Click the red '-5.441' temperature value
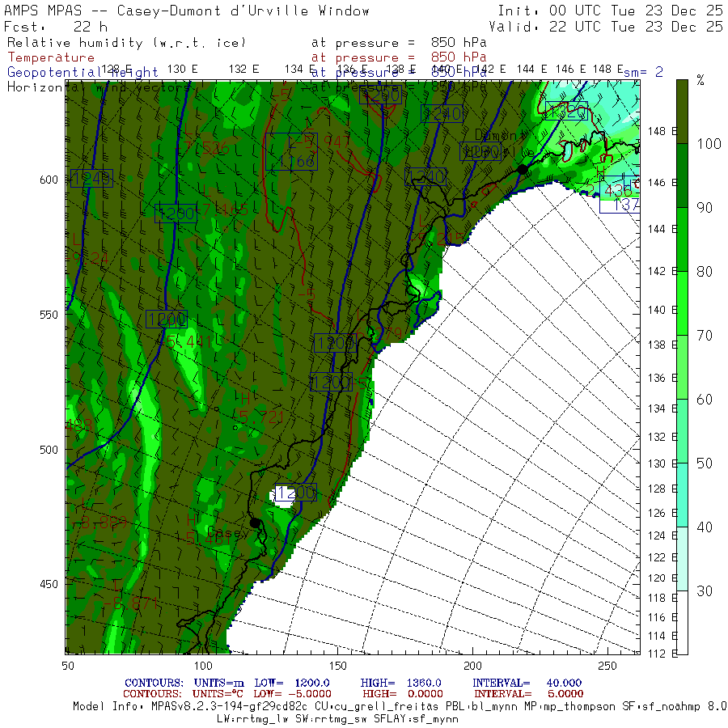The image size is (728, 728). click(x=185, y=342)
